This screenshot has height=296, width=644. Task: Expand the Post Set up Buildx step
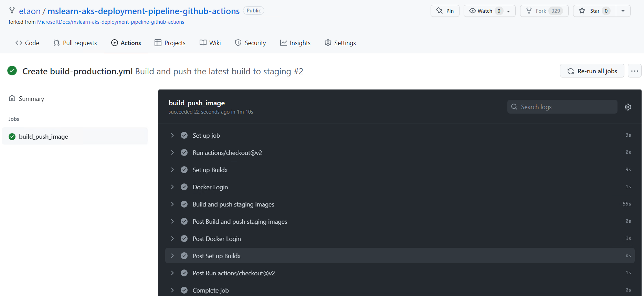click(x=172, y=256)
